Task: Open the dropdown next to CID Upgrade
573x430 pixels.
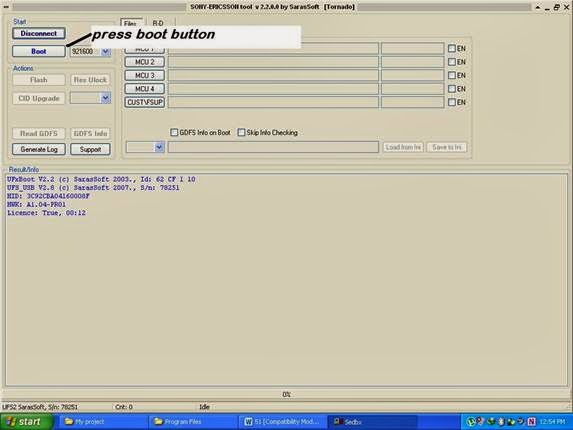Action: coord(105,98)
